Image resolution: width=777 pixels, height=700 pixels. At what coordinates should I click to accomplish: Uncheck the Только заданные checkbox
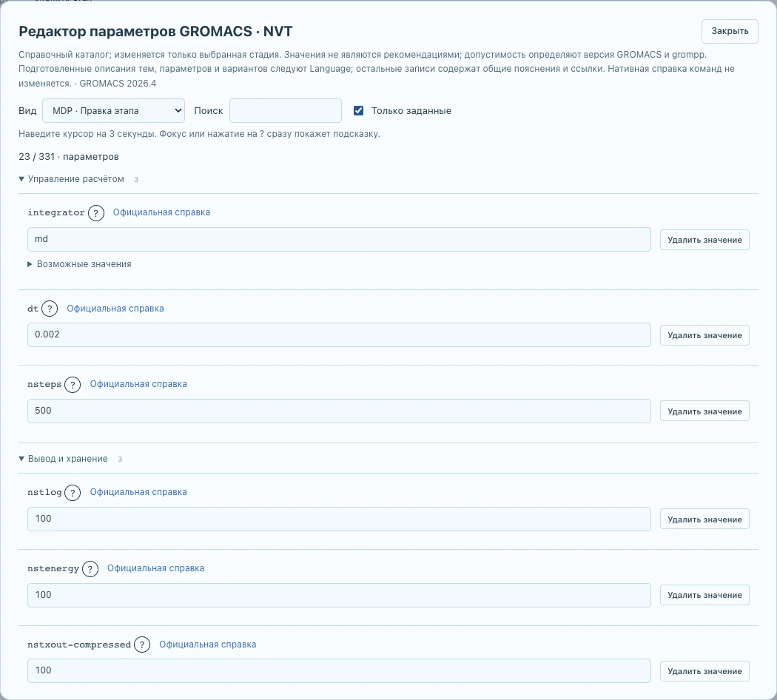click(358, 110)
